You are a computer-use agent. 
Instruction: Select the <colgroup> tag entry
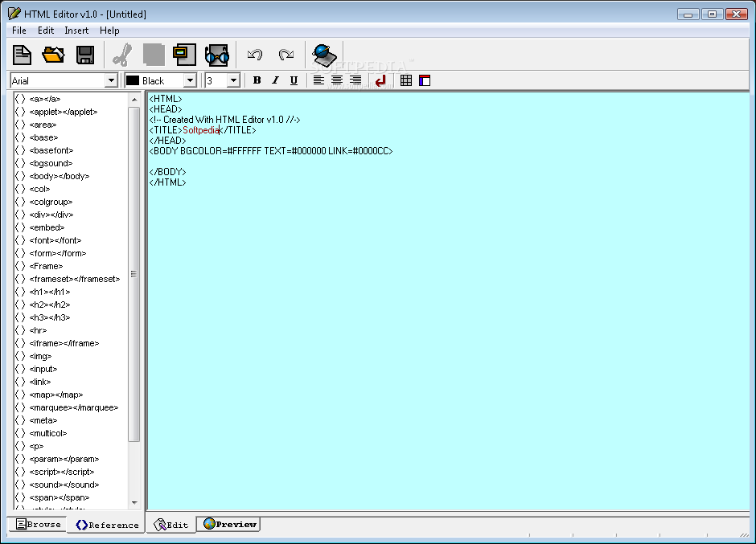pos(51,202)
